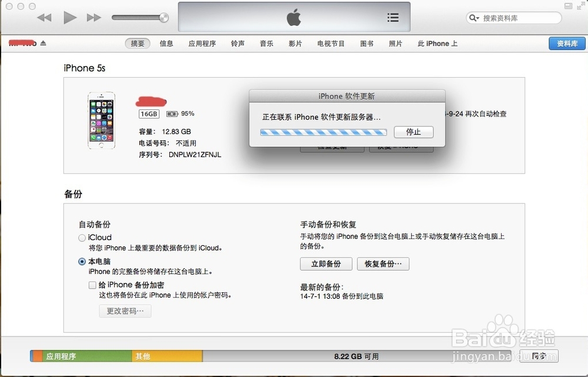
Task: Open the 此 iPhone 上 tab
Action: point(437,44)
